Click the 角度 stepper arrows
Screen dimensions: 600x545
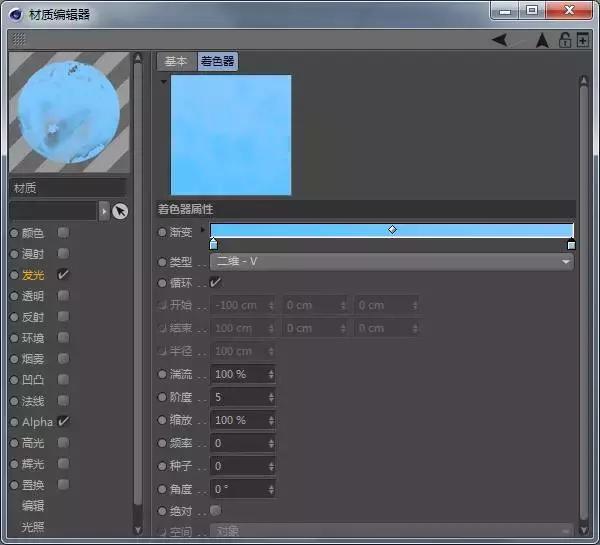tap(271, 489)
